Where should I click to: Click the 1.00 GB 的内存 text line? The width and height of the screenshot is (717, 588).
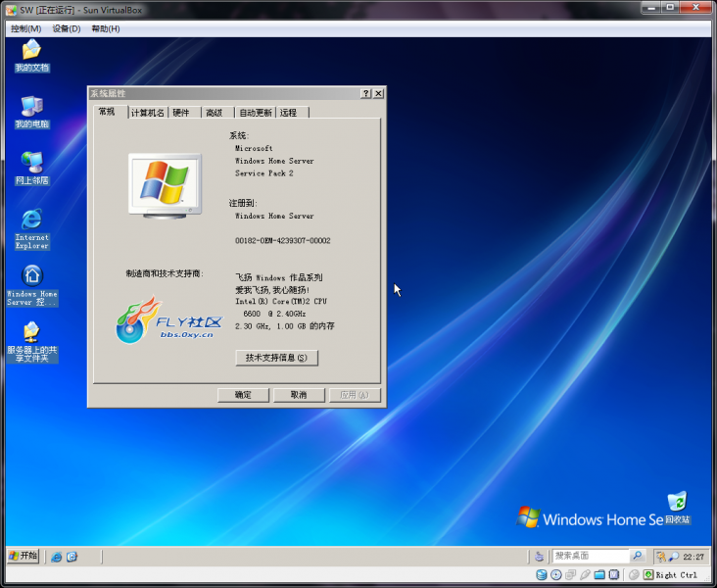306,326
